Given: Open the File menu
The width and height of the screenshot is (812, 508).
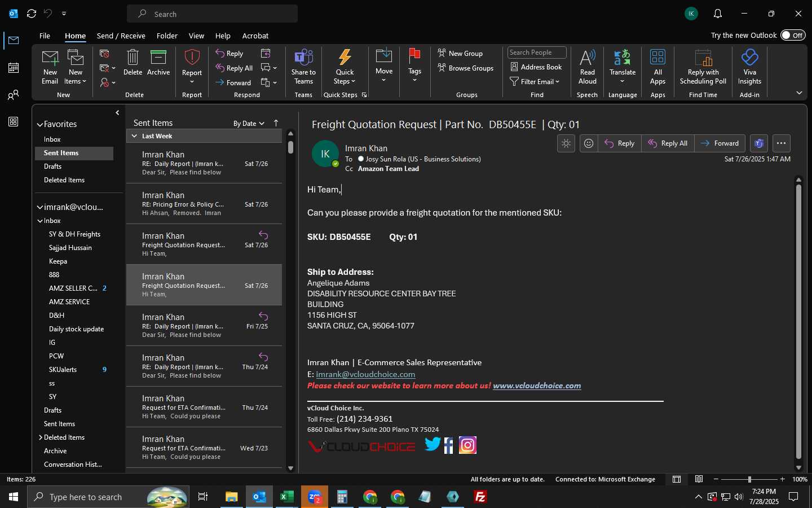Looking at the screenshot, I should [45, 36].
